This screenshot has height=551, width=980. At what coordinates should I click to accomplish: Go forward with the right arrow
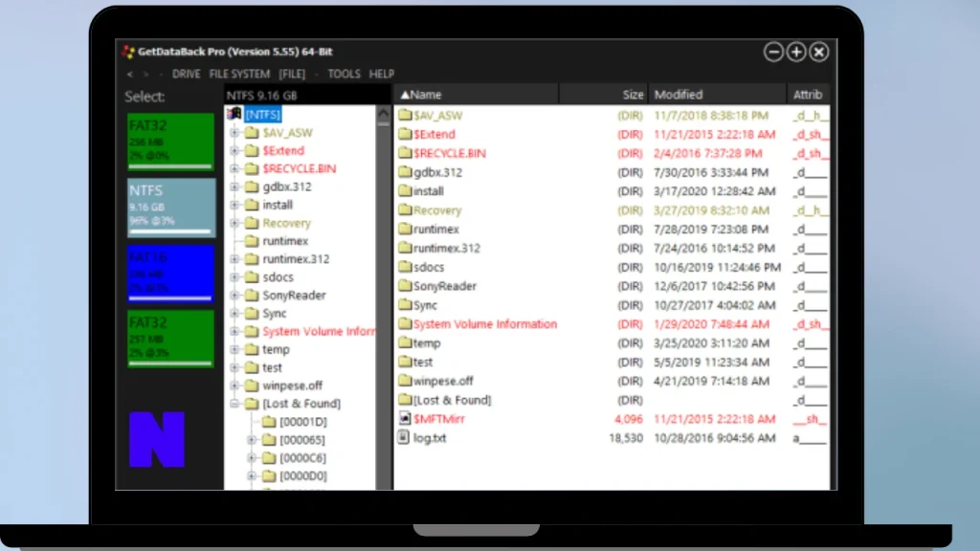[146, 74]
